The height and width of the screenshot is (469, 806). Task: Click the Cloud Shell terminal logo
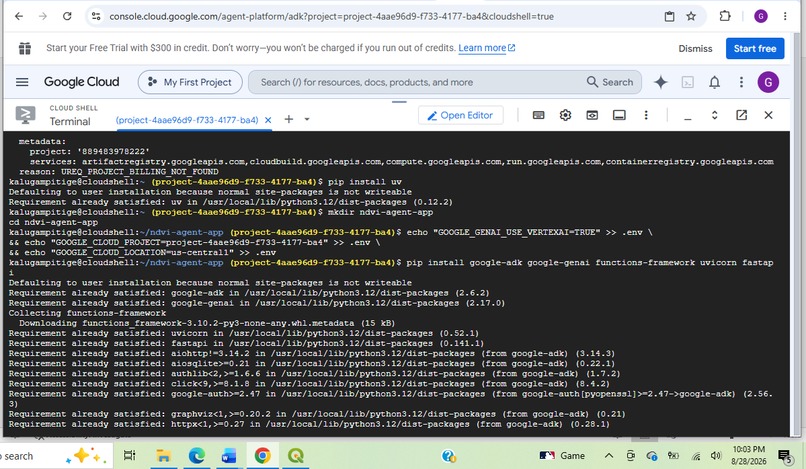pos(25,115)
